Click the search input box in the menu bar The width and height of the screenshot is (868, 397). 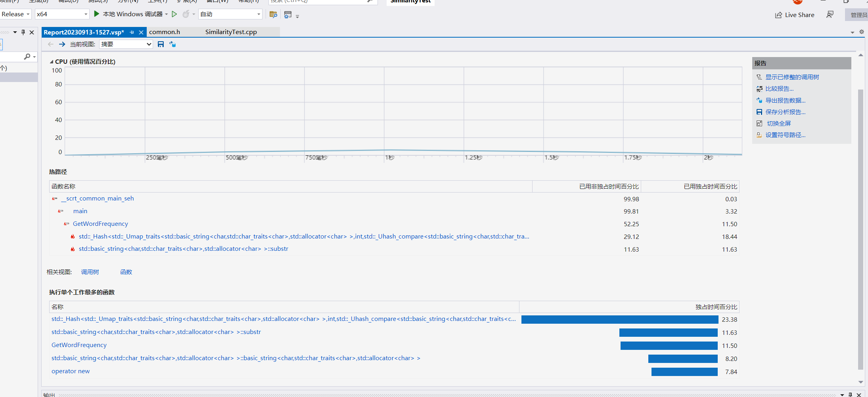coord(322,2)
